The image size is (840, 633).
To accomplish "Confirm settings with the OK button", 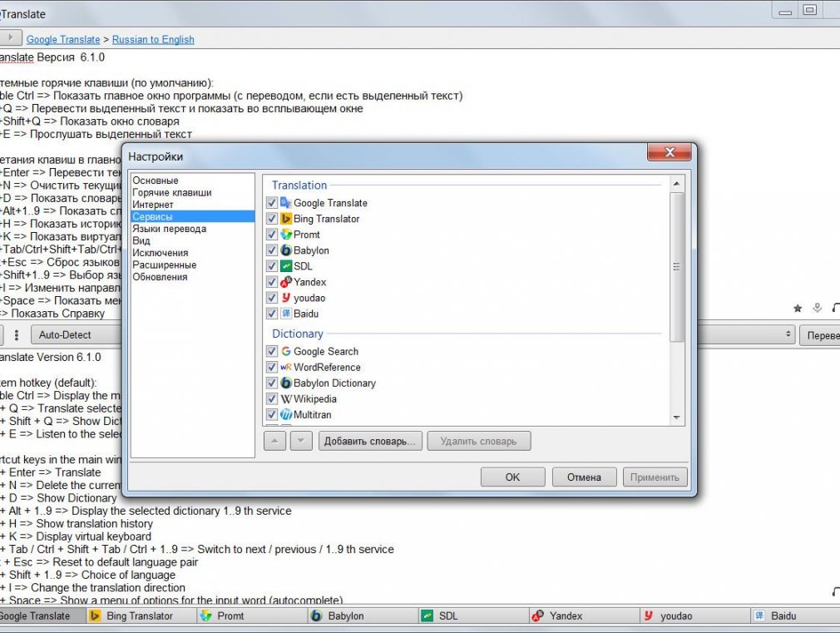I will coord(512,477).
